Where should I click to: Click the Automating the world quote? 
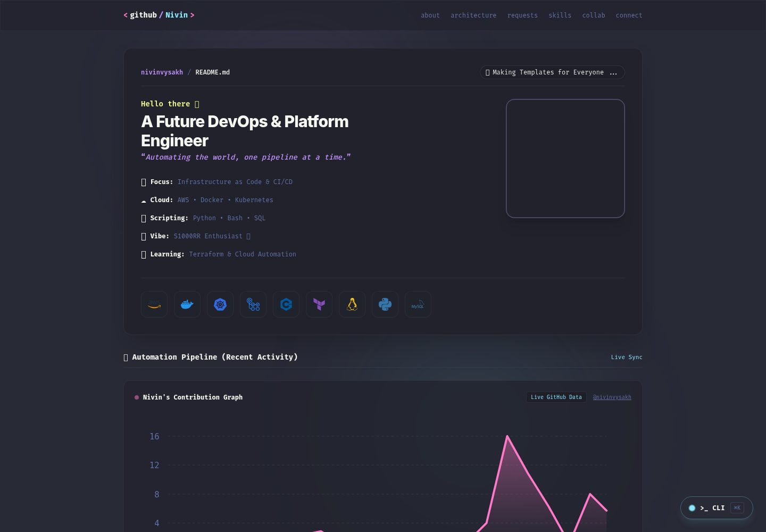pyautogui.click(x=246, y=157)
